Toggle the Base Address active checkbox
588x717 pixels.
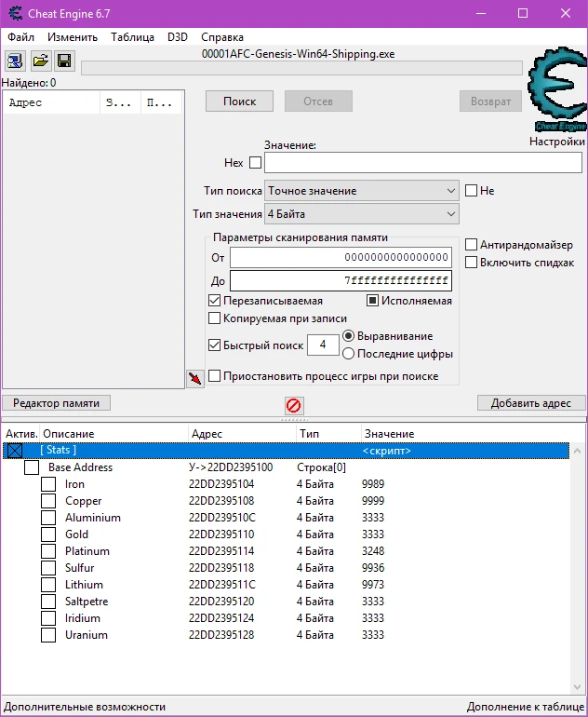coord(32,467)
